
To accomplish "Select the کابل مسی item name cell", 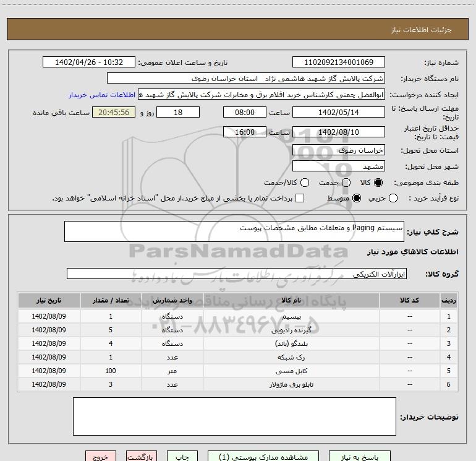I will pos(291,371).
